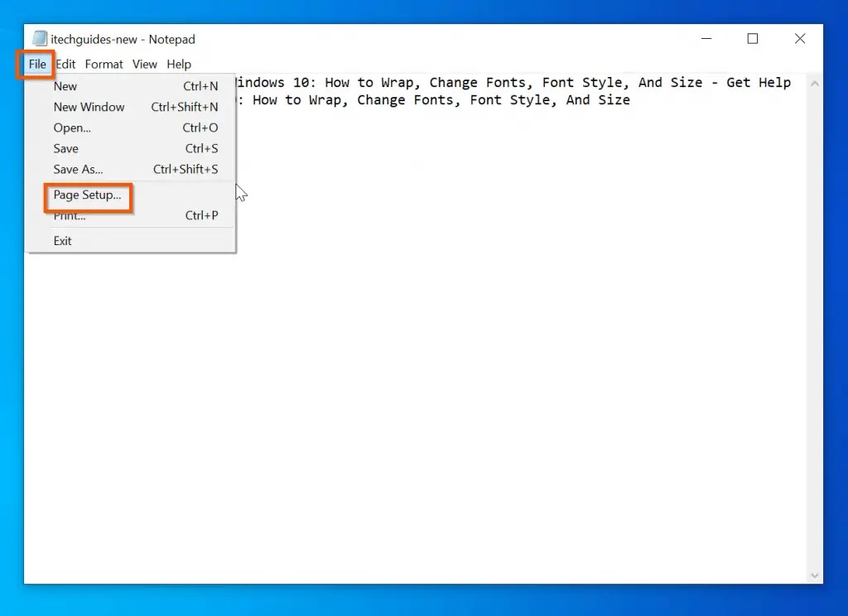Open the View menu
Viewport: 848px width, 616px height.
tap(145, 65)
